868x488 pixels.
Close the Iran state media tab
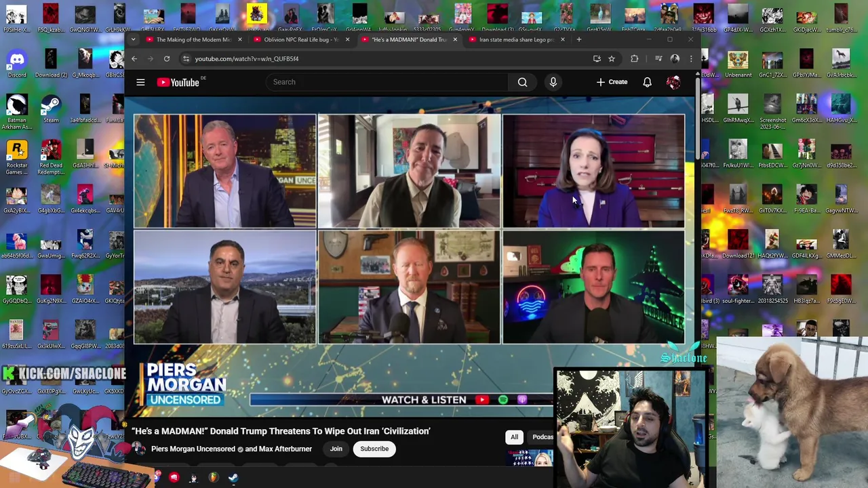[x=562, y=39]
